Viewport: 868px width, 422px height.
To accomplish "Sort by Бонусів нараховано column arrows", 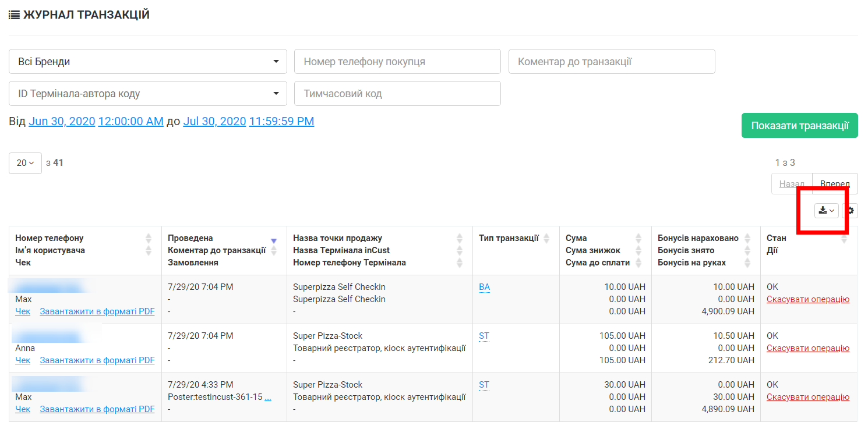I will click(748, 238).
